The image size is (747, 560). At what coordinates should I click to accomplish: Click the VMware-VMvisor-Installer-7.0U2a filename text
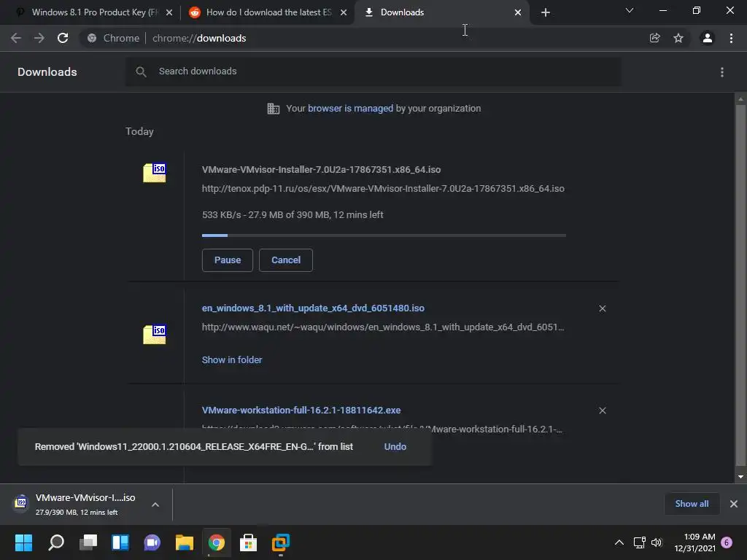[x=321, y=169]
